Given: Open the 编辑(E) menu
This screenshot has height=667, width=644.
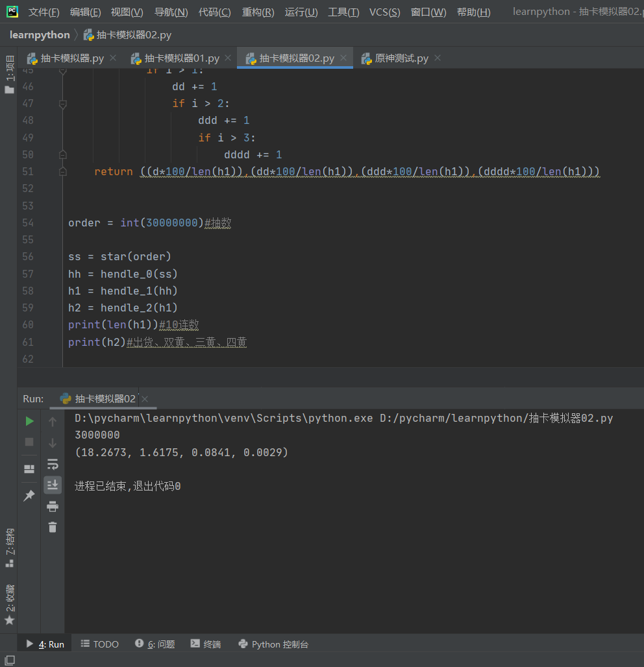Looking at the screenshot, I should (86, 12).
